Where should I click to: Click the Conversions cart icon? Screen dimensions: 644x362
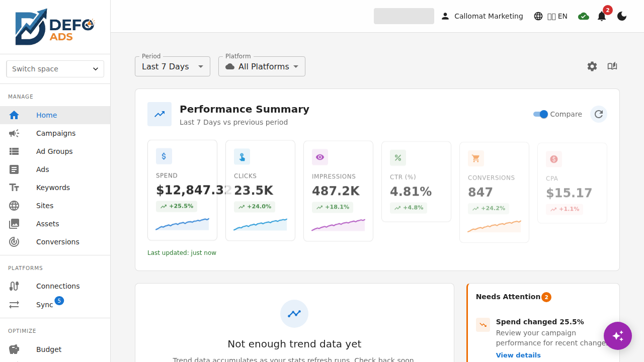(476, 159)
